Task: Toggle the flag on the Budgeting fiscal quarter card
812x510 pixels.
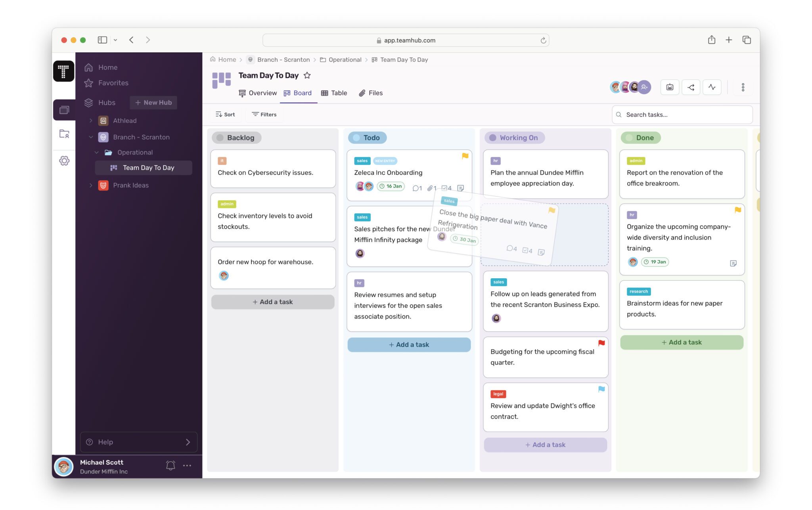Action: click(601, 343)
